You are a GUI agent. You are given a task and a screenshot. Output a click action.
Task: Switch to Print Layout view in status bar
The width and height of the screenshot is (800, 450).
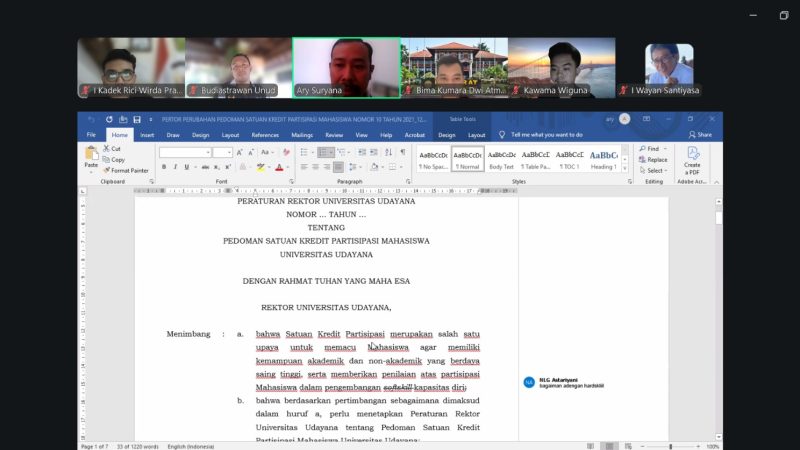click(x=609, y=446)
